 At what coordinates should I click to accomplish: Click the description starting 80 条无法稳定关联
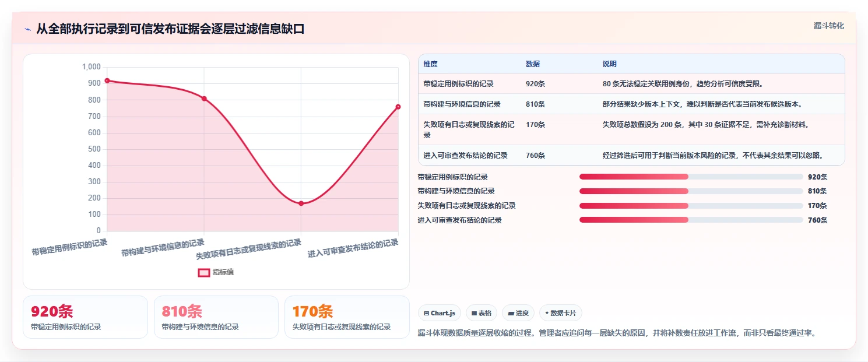683,84
